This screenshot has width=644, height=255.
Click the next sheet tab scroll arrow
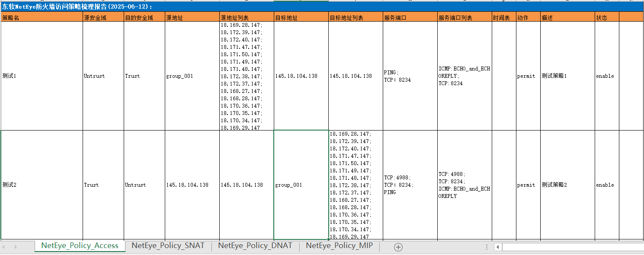[x=16, y=247]
